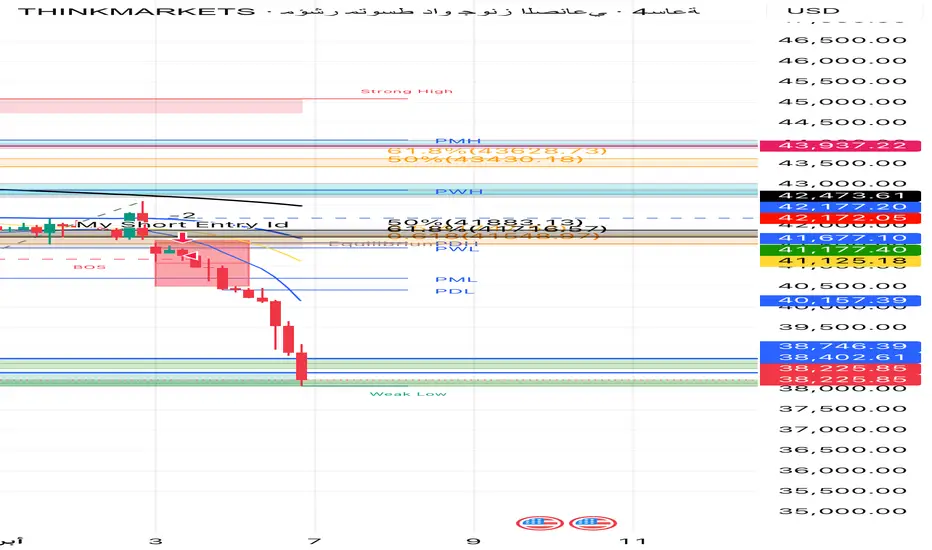This screenshot has height=550, width=932.
Task: Click the PMH level label
Action: click(x=458, y=141)
